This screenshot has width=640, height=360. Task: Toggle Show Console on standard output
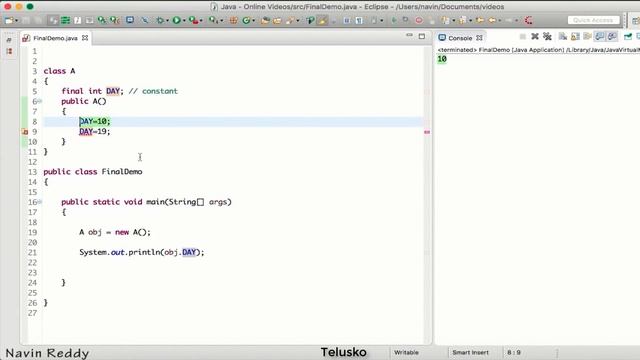click(x=599, y=37)
